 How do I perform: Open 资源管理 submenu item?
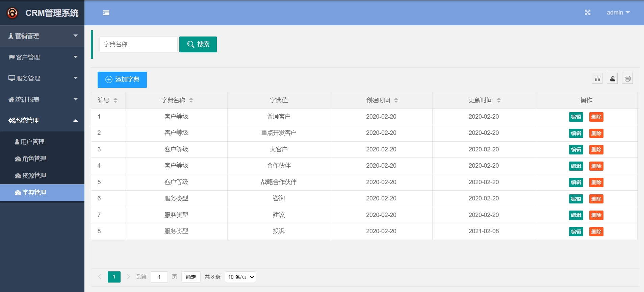(42, 176)
